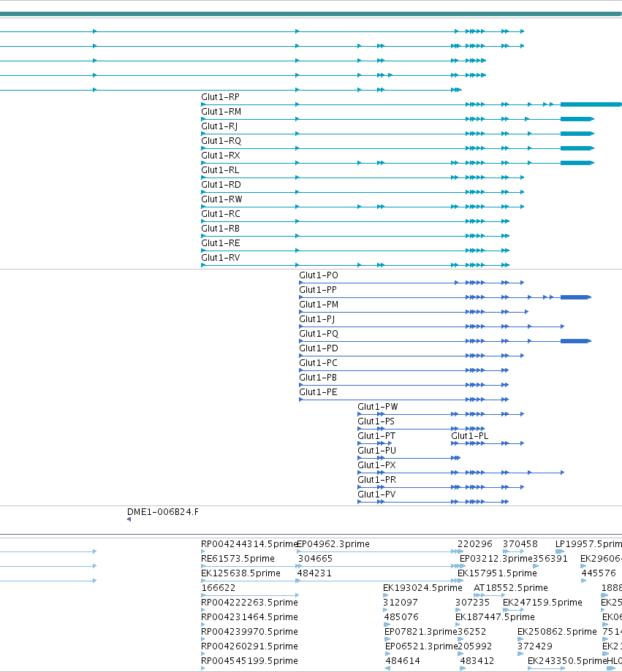Click feature 484231 label
This screenshot has height=672, width=622.
click(314, 573)
